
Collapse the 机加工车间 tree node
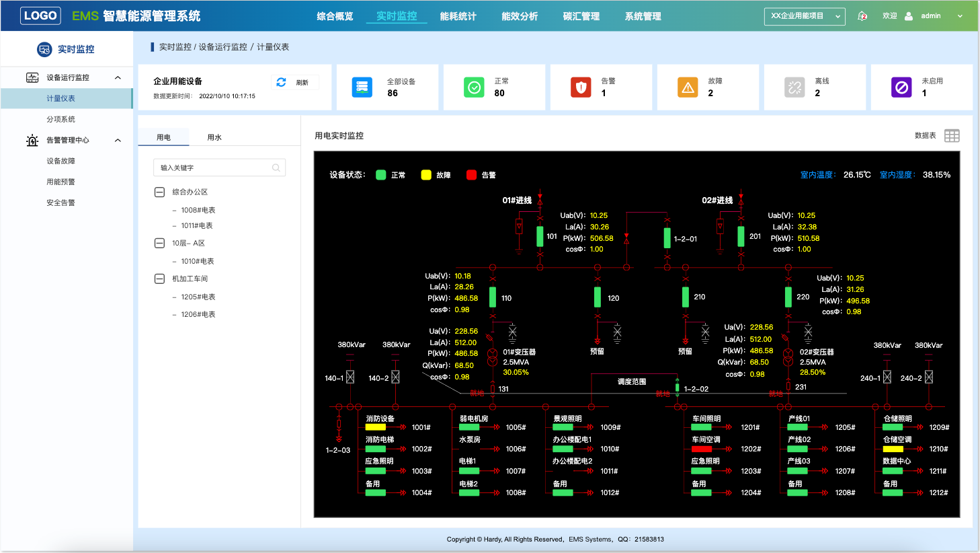[159, 279]
